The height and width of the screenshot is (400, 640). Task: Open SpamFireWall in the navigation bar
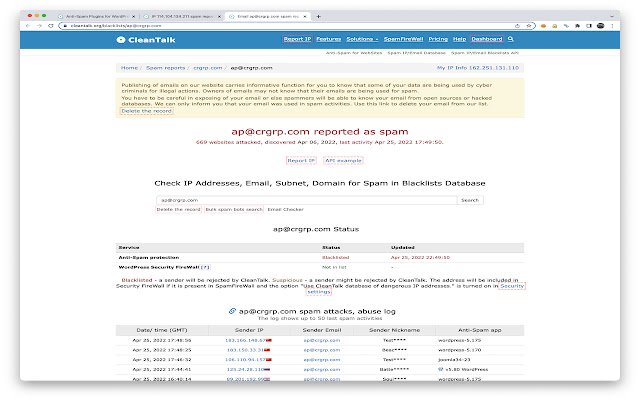pyautogui.click(x=403, y=39)
